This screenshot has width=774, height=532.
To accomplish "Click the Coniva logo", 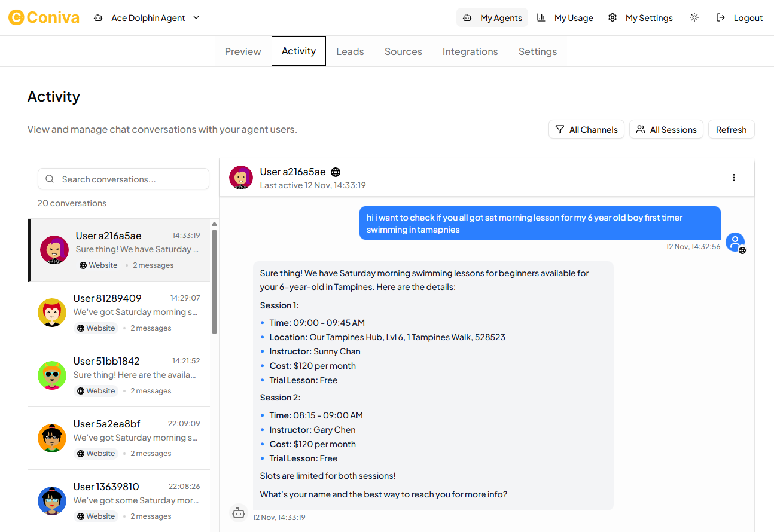I will (44, 17).
